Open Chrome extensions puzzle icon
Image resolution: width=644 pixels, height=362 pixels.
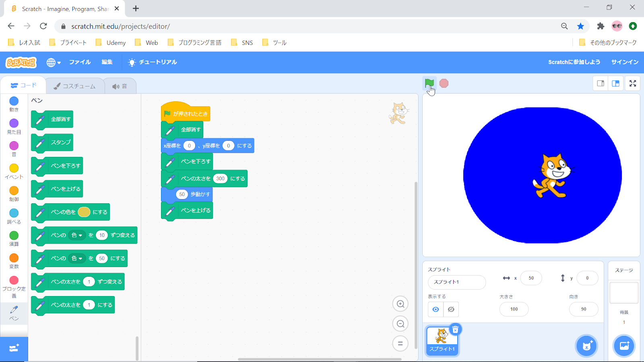[601, 26]
